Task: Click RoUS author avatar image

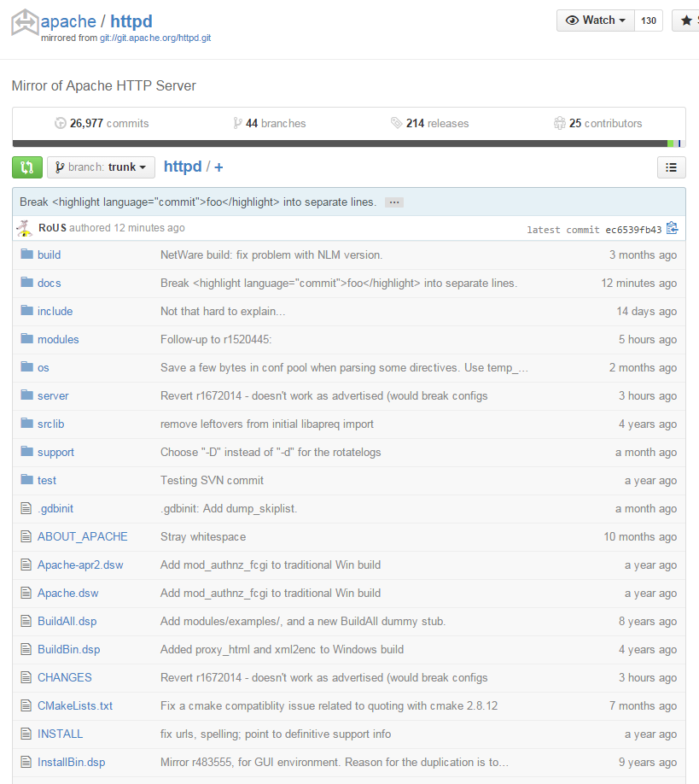Action: 24,228
